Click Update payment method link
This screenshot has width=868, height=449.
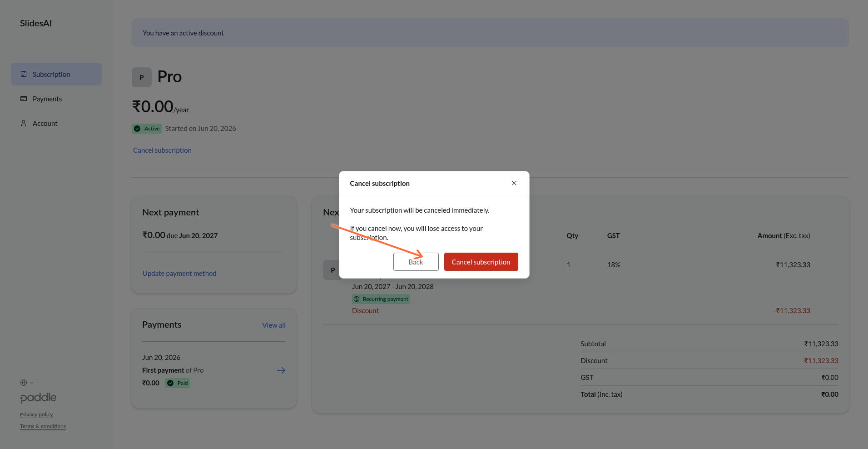tap(179, 273)
